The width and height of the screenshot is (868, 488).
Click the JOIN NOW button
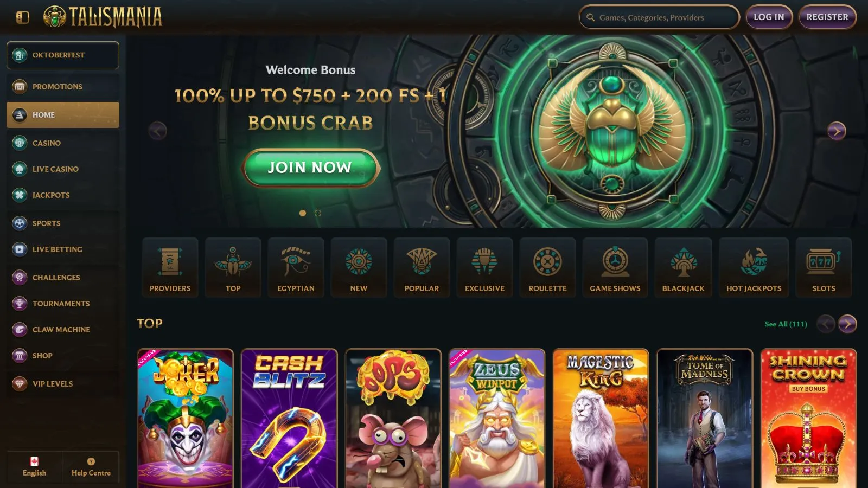(310, 168)
